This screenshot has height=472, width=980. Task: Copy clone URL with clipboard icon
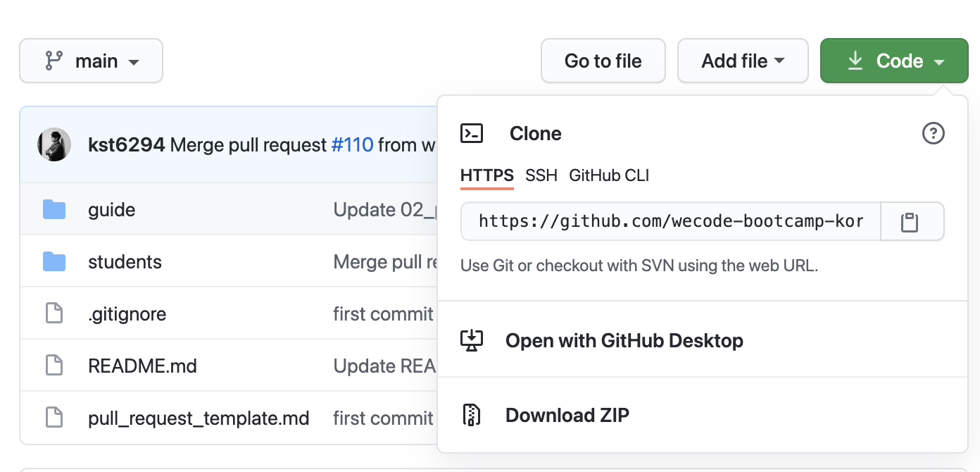coord(912,222)
